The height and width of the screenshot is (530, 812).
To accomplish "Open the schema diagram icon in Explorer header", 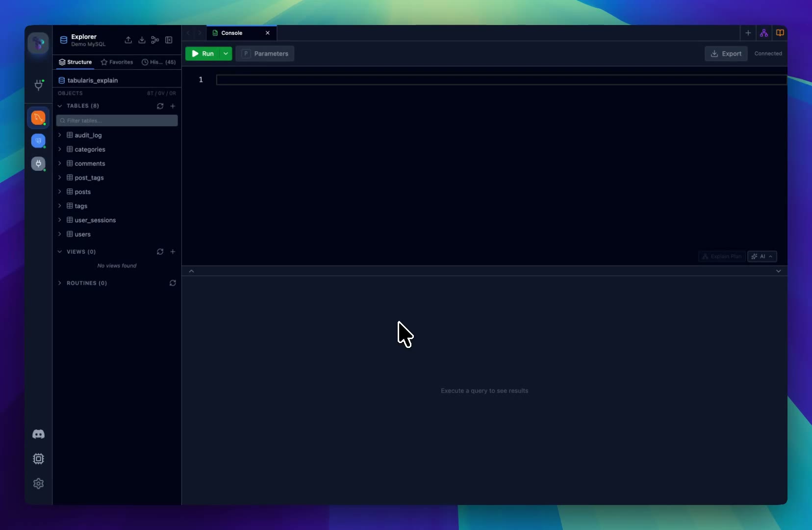I will point(155,40).
